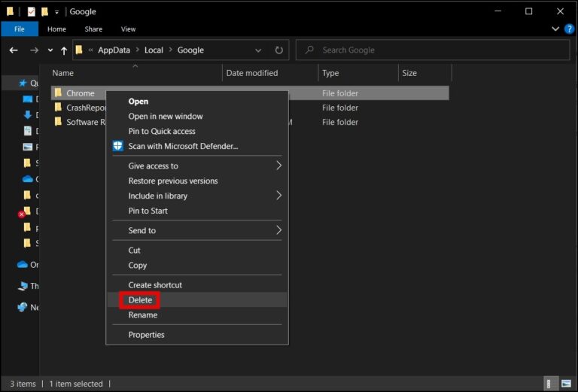This screenshot has height=392, width=578.
Task: Click the Back navigation arrow
Action: (x=13, y=50)
